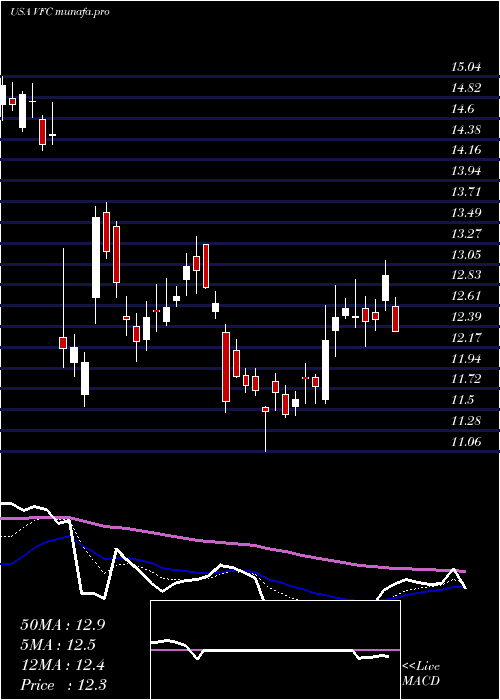Click the 11.28 price axis label
Image resolution: width=500 pixels, height=700 pixels.
tap(466, 421)
